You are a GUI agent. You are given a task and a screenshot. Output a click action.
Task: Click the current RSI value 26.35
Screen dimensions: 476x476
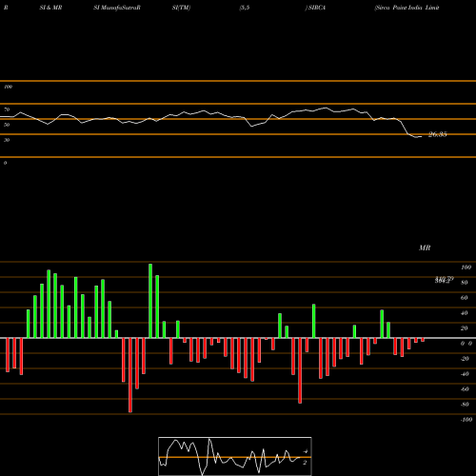(438, 134)
